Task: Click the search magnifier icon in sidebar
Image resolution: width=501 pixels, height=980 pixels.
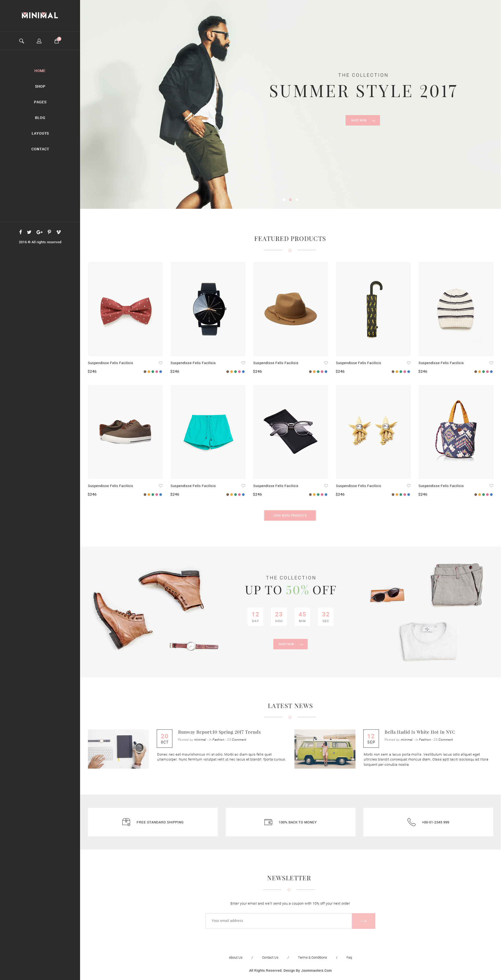Action: click(22, 41)
